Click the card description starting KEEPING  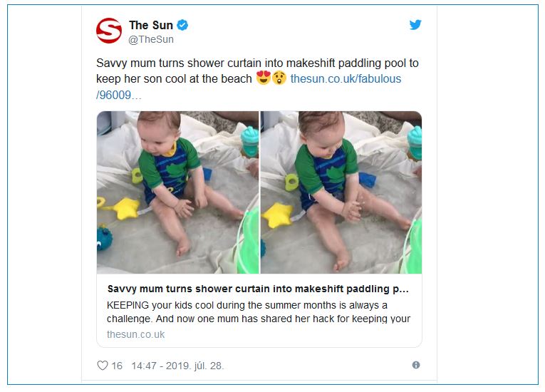[259, 311]
